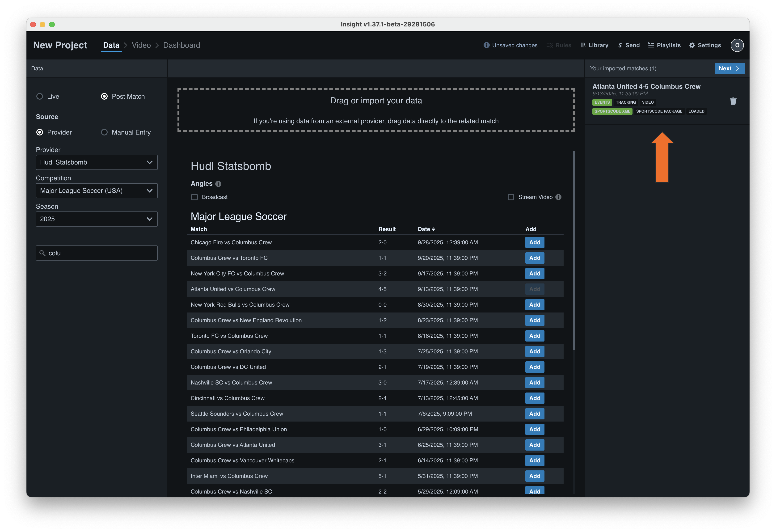Viewport: 776px width, 532px height.
Task: Sort matches by the Date column
Action: tap(426, 229)
